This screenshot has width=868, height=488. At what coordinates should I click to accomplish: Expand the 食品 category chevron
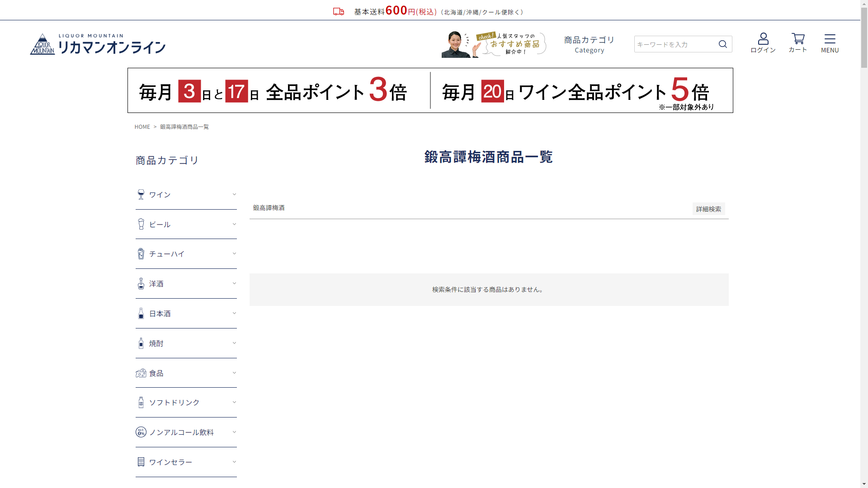click(x=234, y=373)
